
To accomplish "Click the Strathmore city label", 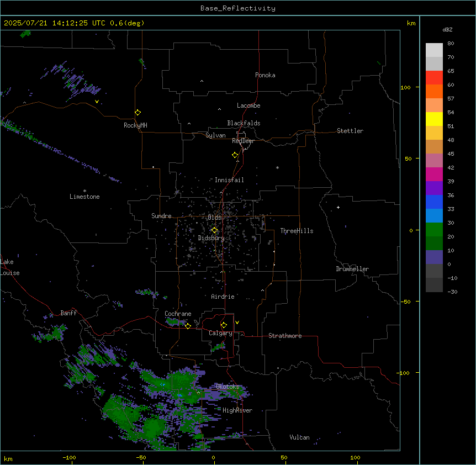I will pyautogui.click(x=285, y=336).
